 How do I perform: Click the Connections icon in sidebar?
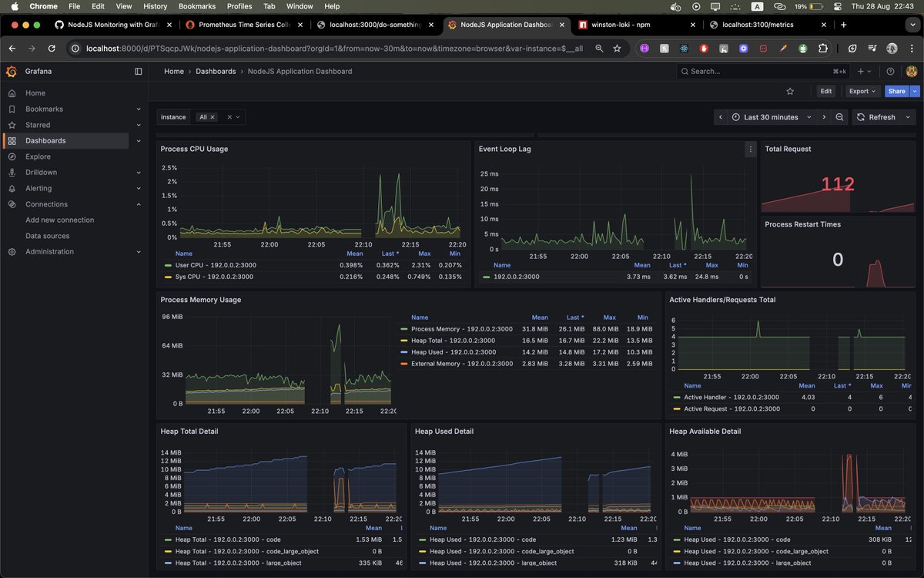(12, 204)
